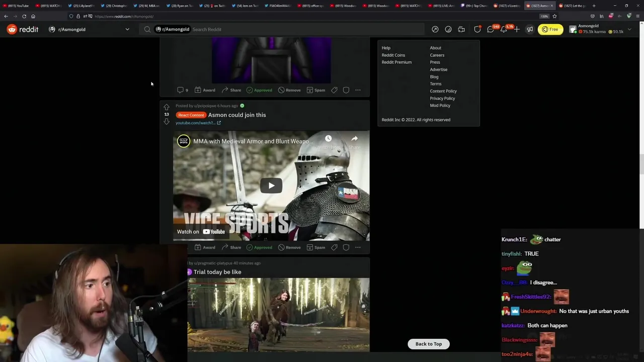Screen dimensions: 644x362
Task: Click Watch later on the YouTube embed
Action: point(328,142)
